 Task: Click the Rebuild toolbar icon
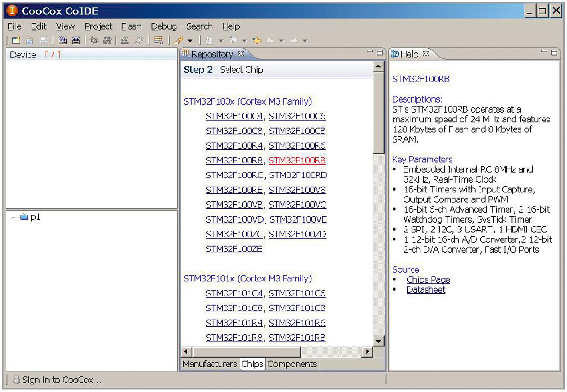pos(76,40)
